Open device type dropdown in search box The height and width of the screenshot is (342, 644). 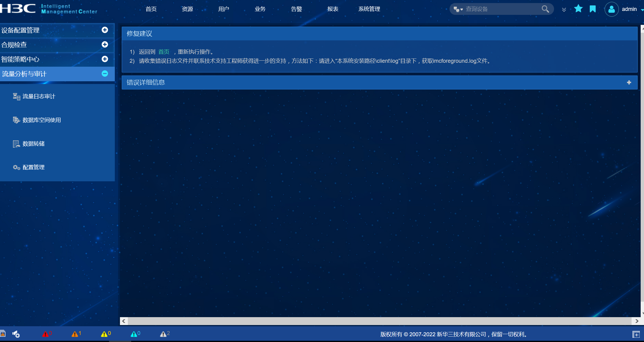coord(458,9)
